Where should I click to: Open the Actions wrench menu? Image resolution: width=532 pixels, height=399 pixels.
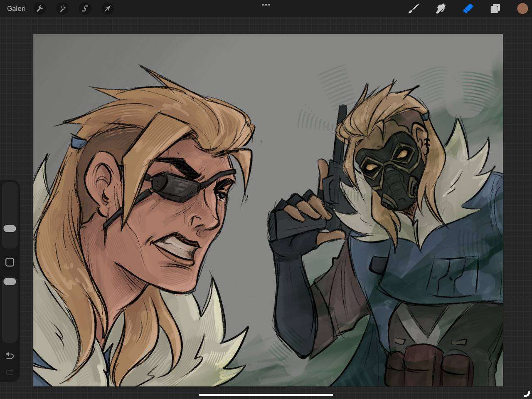[x=40, y=8]
